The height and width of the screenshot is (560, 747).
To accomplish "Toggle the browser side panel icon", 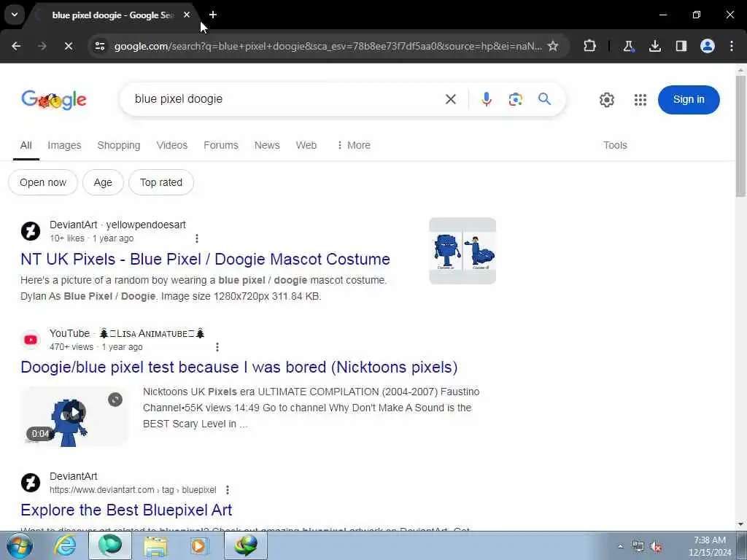I will pos(681,46).
